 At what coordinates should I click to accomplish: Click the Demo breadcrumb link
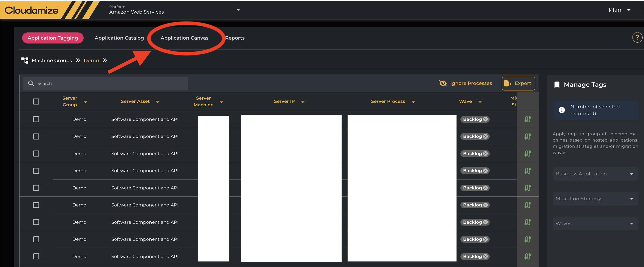(x=91, y=61)
